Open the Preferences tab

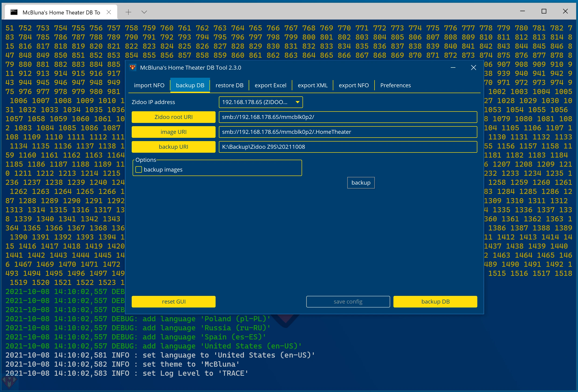coord(395,85)
